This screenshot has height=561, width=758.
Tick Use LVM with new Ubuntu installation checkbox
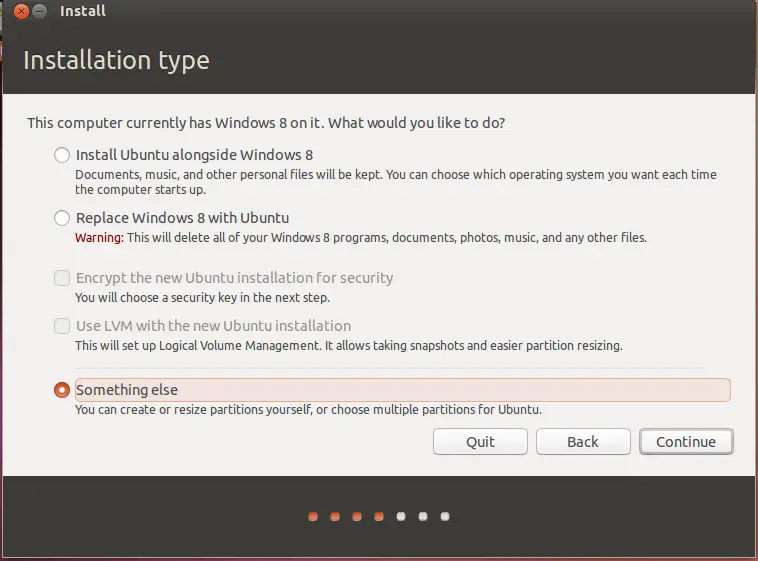point(62,326)
